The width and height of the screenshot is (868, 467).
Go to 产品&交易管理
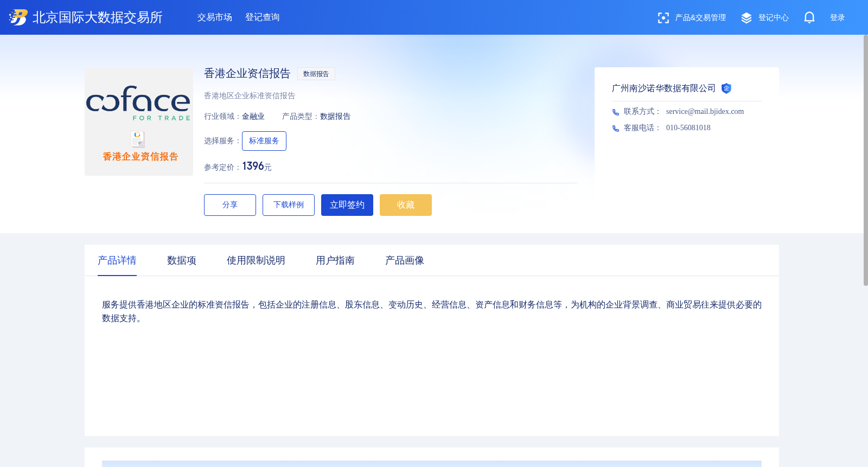coord(700,18)
